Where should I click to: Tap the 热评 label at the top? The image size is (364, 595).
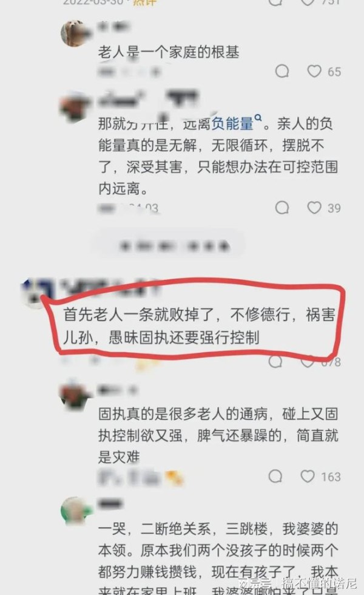pyautogui.click(x=144, y=2)
